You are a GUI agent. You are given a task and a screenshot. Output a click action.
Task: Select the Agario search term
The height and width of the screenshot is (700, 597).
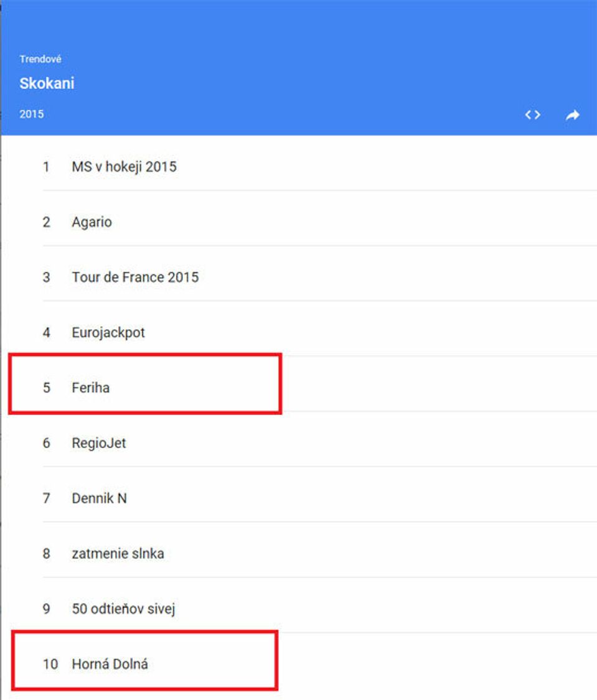click(x=92, y=222)
